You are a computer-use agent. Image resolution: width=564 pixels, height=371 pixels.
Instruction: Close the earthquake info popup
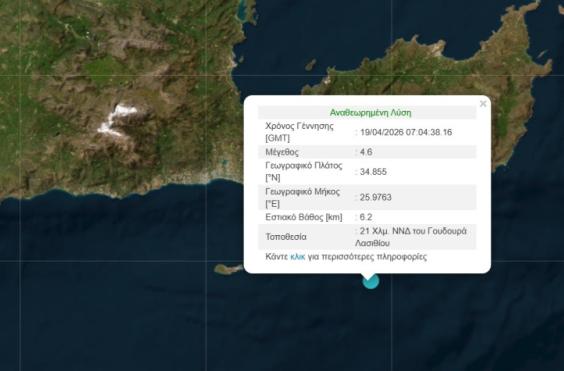tap(483, 104)
